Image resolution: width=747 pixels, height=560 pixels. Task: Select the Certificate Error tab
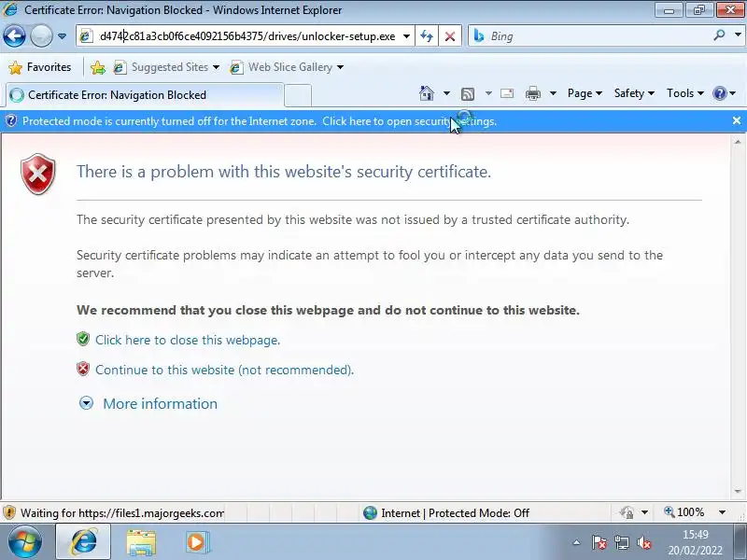tap(145, 95)
